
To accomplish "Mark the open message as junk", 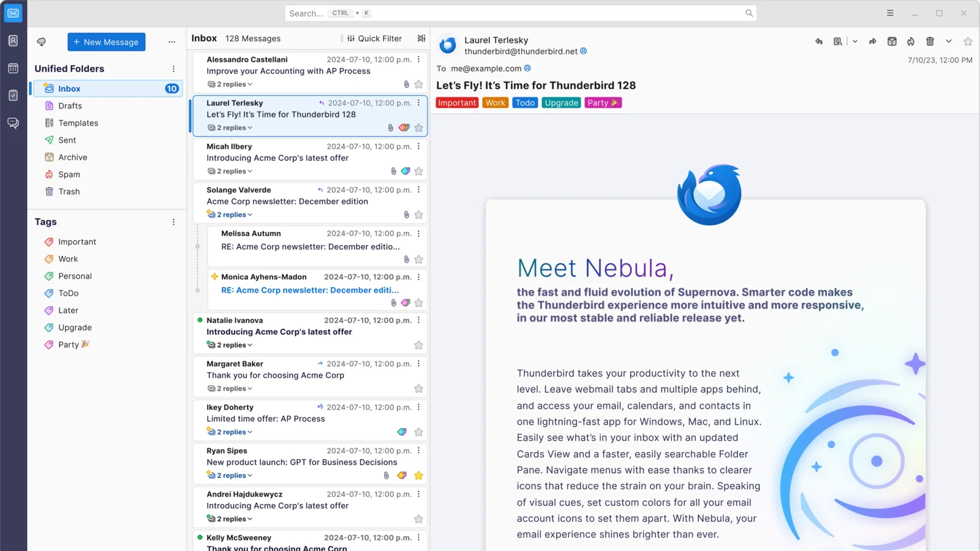I will click(x=911, y=42).
